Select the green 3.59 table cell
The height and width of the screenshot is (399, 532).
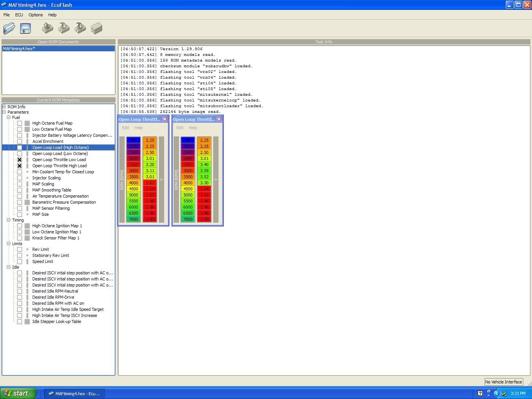(204, 171)
